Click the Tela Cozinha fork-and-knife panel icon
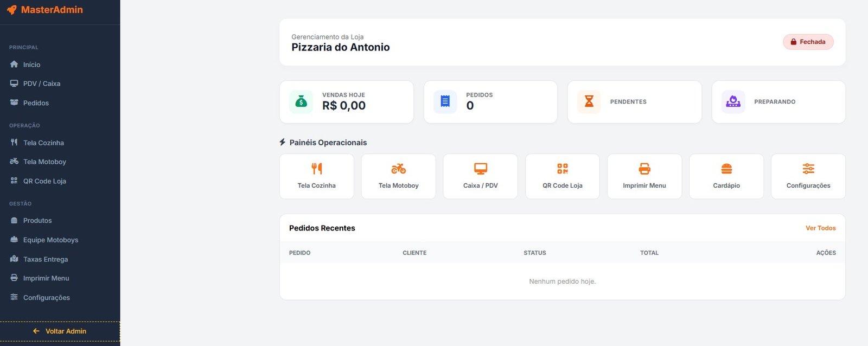 pyautogui.click(x=317, y=169)
